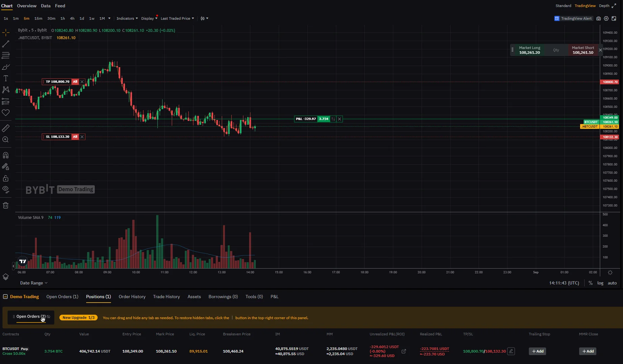Click the magnet mode icon

click(6, 155)
